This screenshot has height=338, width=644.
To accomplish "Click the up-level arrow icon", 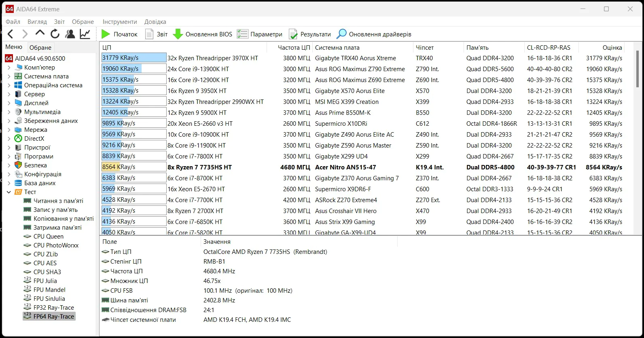I will tap(40, 34).
